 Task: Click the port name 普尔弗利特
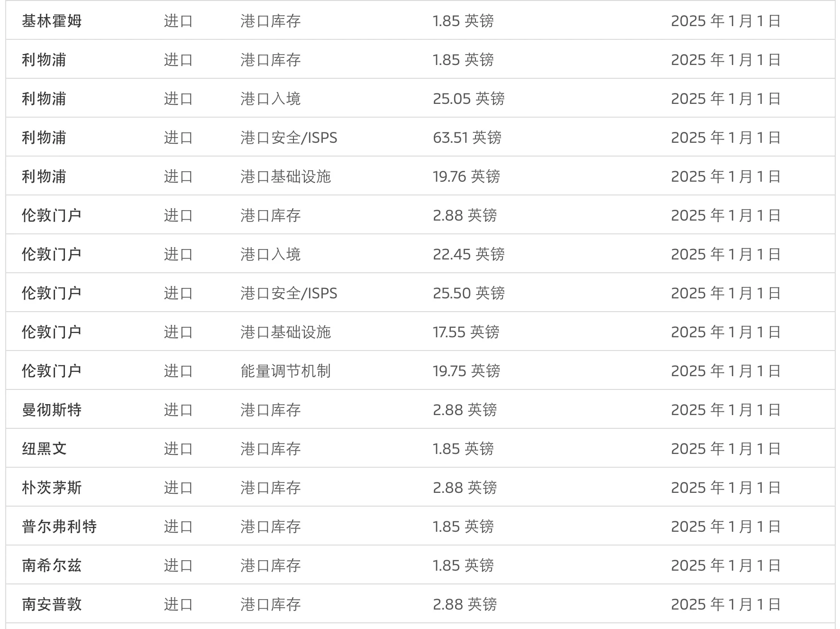pyautogui.click(x=59, y=527)
